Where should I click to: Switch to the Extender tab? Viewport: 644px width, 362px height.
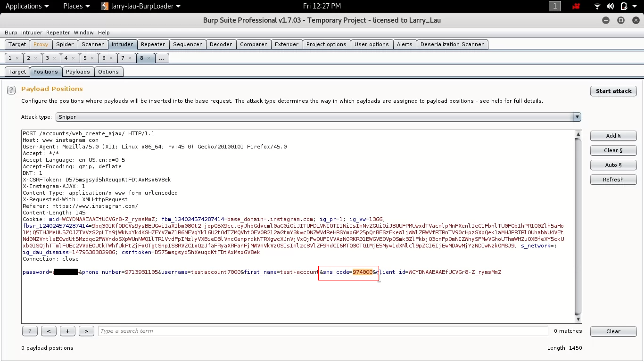tap(287, 44)
